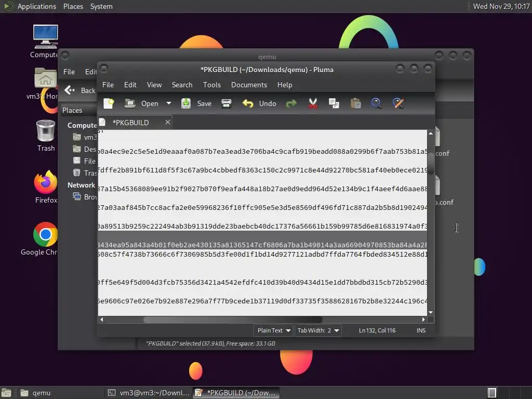Open the Tools menu
Screen dimensions: 532x399
[x=212, y=85]
